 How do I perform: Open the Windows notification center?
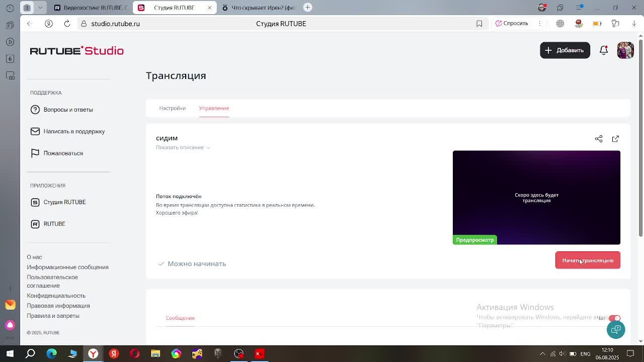coord(630,353)
